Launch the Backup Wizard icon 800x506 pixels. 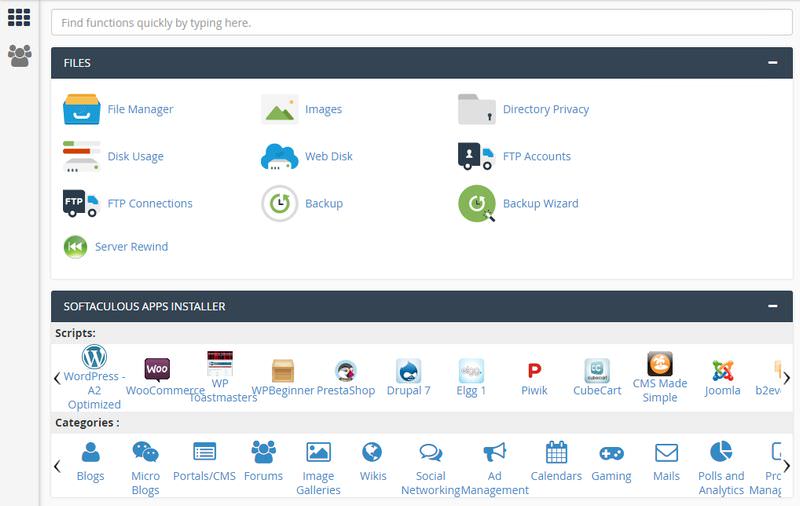pos(477,204)
